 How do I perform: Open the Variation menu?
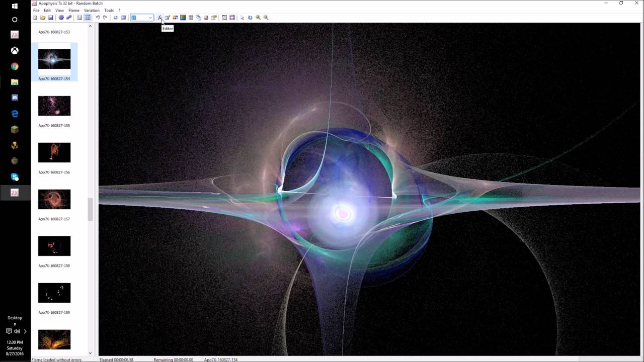tap(92, 10)
